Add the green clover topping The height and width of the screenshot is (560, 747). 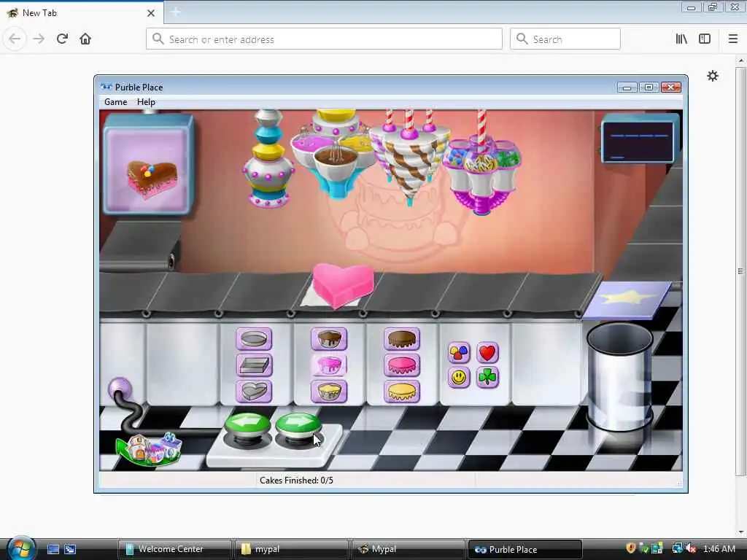click(487, 378)
